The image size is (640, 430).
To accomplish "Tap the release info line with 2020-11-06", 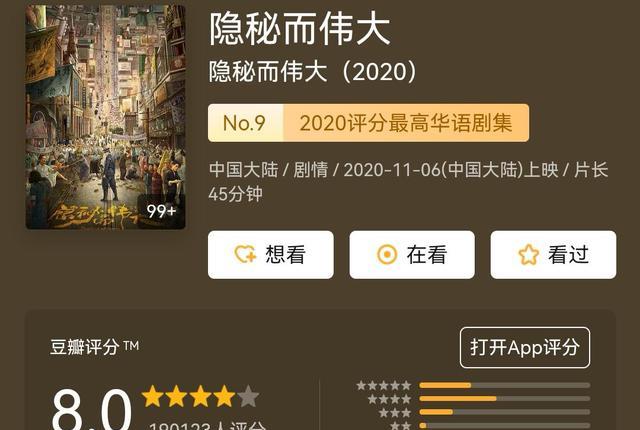I will click(408, 182).
